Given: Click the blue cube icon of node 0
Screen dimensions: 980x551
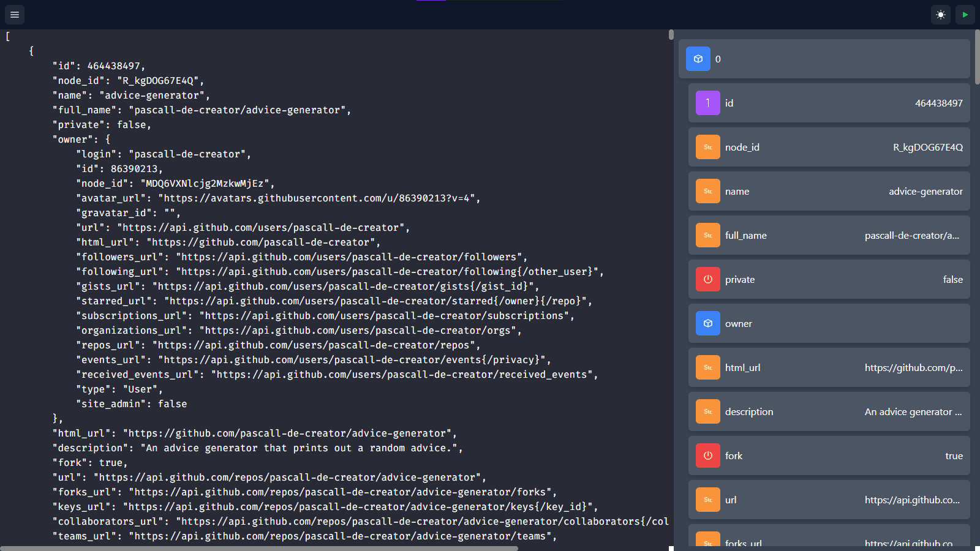Looking at the screenshot, I should pos(698,59).
